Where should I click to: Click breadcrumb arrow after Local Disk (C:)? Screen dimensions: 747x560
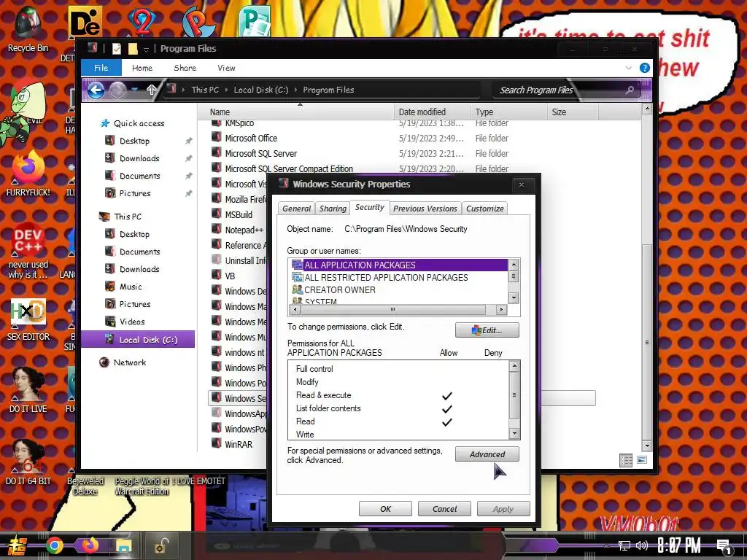click(x=296, y=90)
